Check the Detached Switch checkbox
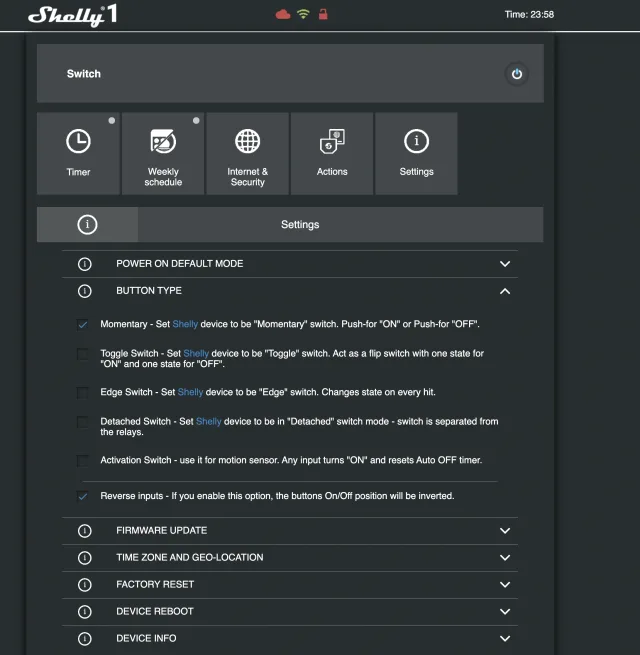The height and width of the screenshot is (655, 640). pos(83,422)
